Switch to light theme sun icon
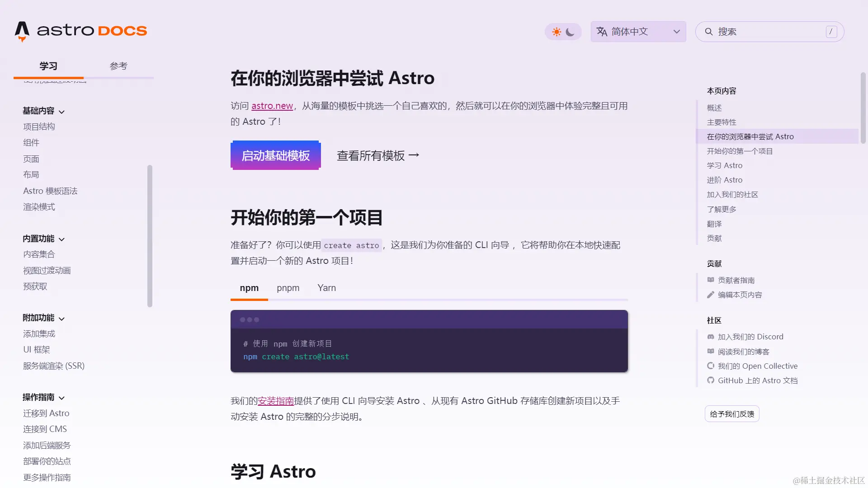Image resolution: width=868 pixels, height=488 pixels. (x=557, y=32)
